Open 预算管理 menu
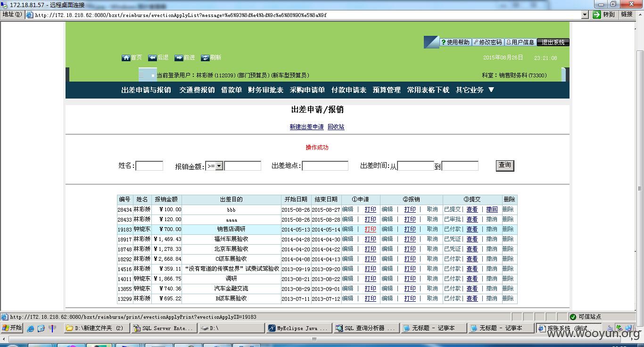644x347 pixels. 387,90
